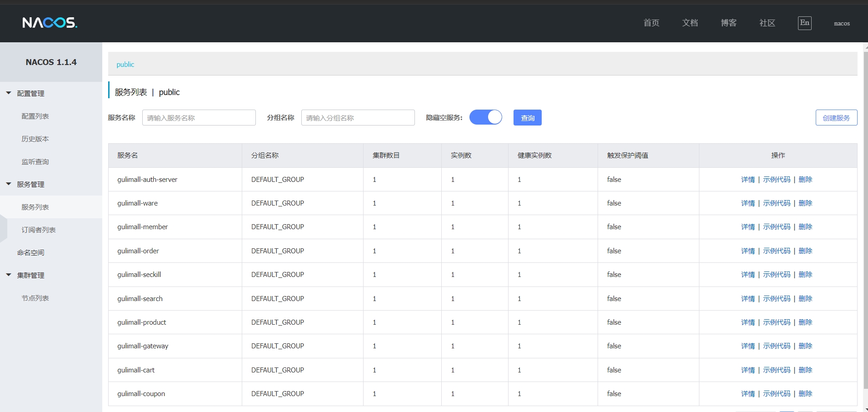
Task: Click 删除 for gulimall-search
Action: click(805, 299)
